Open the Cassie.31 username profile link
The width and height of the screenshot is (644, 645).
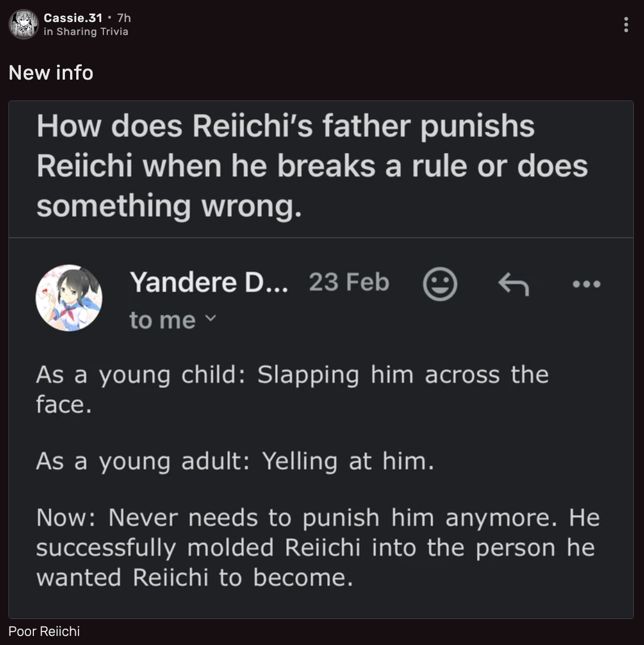pos(73,18)
